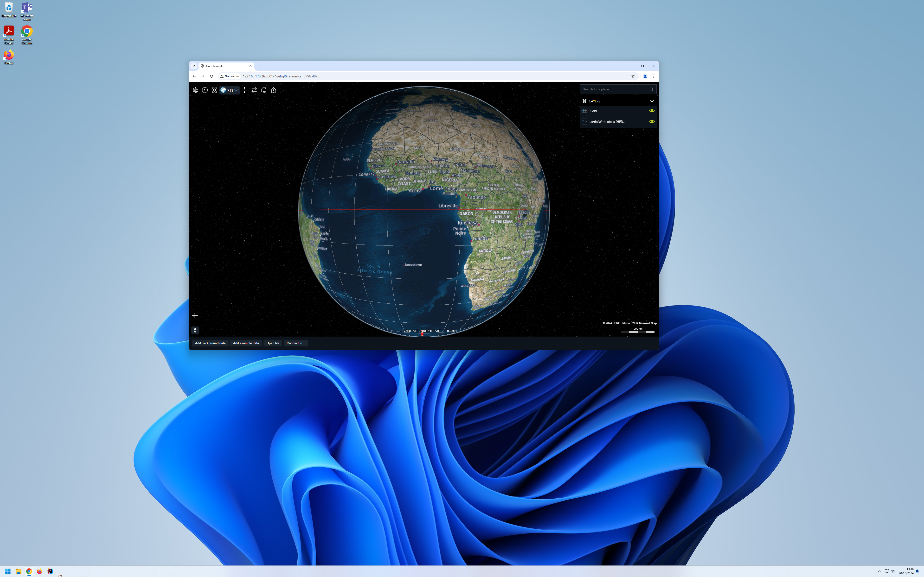Collapse the LAYERS panel chevron
The height and width of the screenshot is (577, 924).
pos(652,101)
